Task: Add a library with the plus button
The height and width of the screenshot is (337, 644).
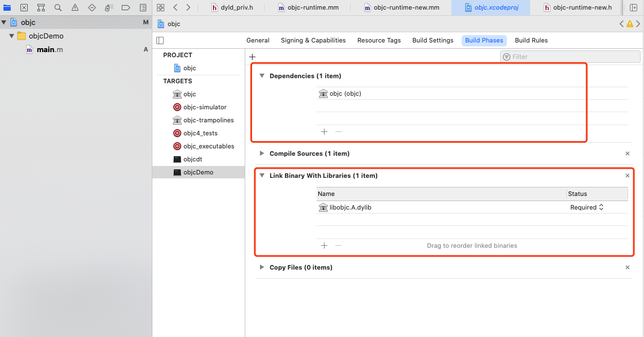Action: [x=324, y=245]
